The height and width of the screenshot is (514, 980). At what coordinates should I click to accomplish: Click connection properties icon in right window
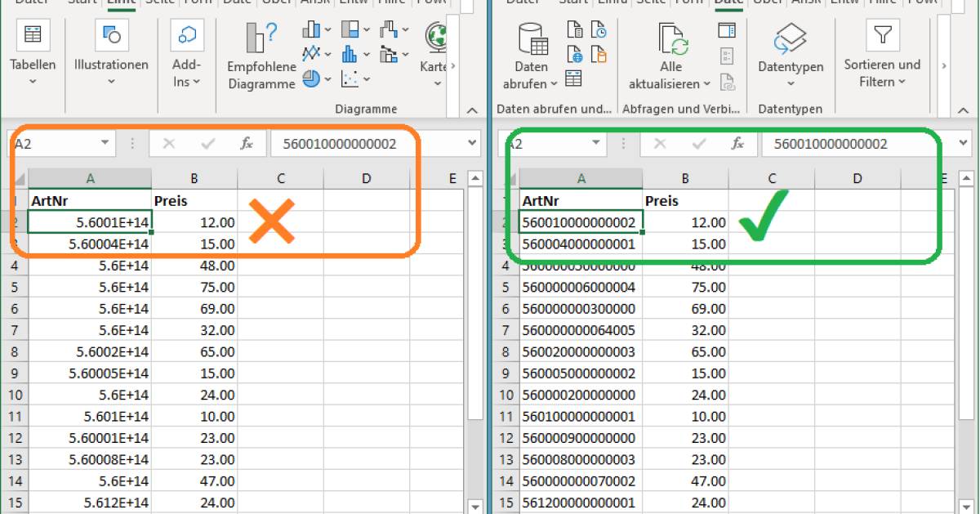pos(727,56)
